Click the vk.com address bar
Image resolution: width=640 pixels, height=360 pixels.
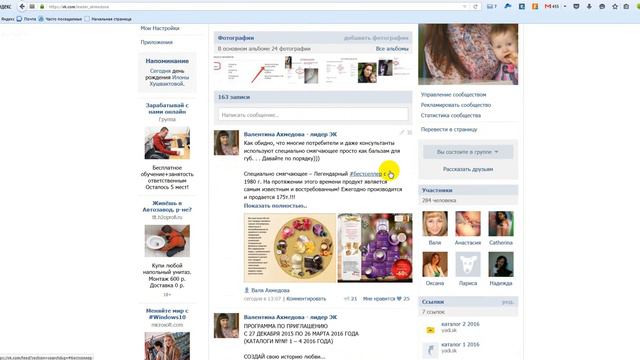click(253, 7)
